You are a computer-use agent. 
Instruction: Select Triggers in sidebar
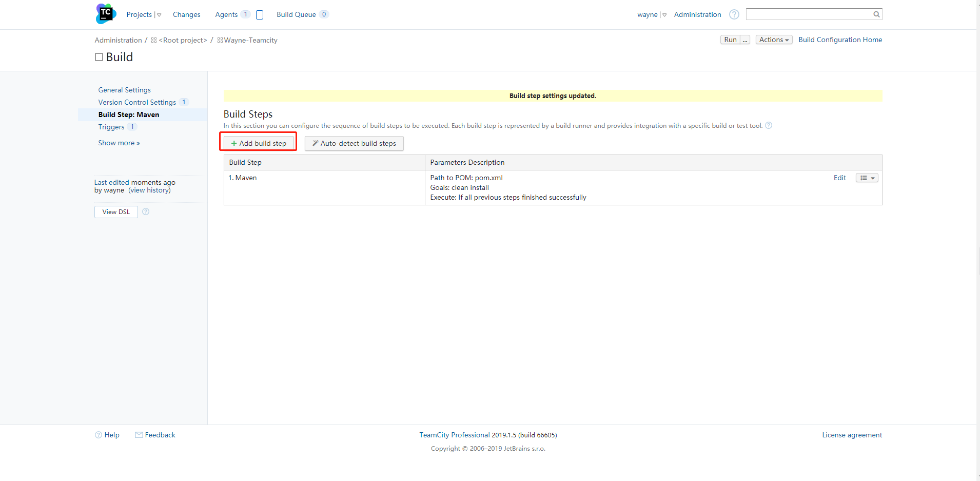pos(111,127)
